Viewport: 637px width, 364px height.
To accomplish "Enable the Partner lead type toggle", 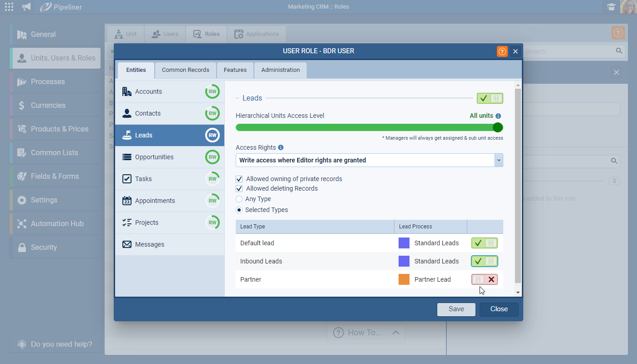I will [484, 279].
